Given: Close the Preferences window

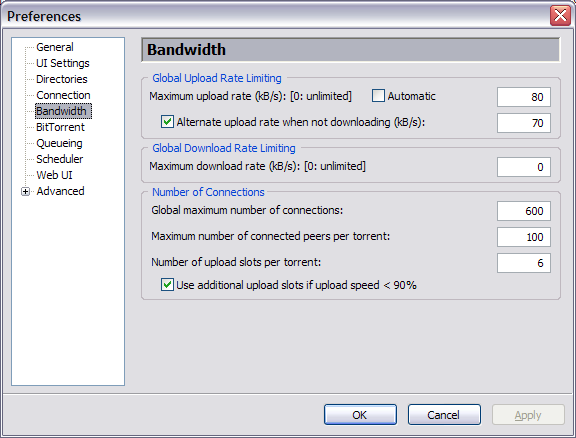Looking at the screenshot, I should tap(560, 16).
